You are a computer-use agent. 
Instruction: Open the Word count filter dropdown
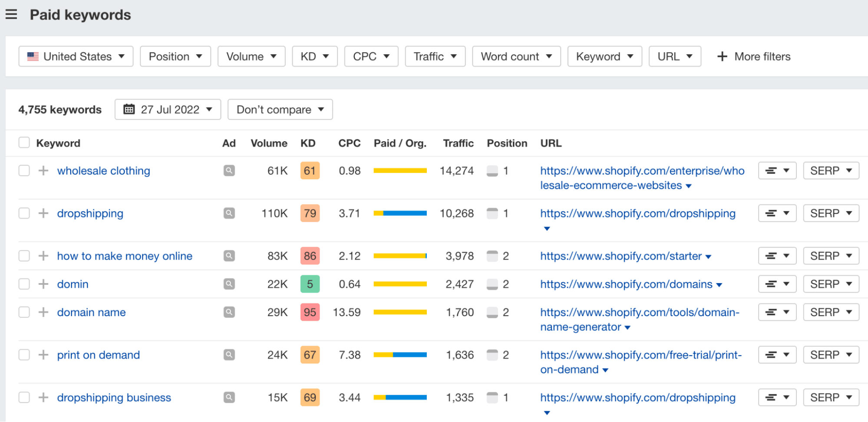[517, 56]
